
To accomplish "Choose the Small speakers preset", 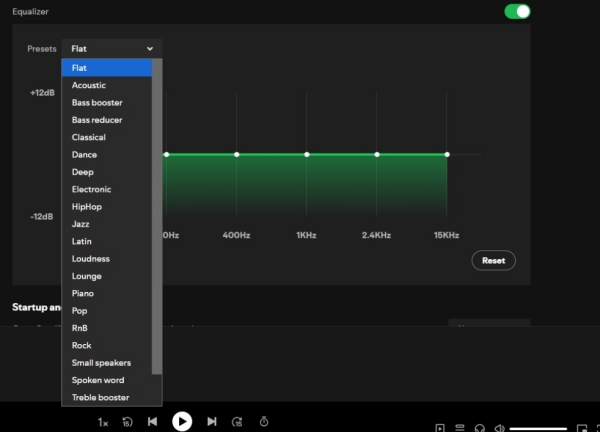I will [x=107, y=363].
